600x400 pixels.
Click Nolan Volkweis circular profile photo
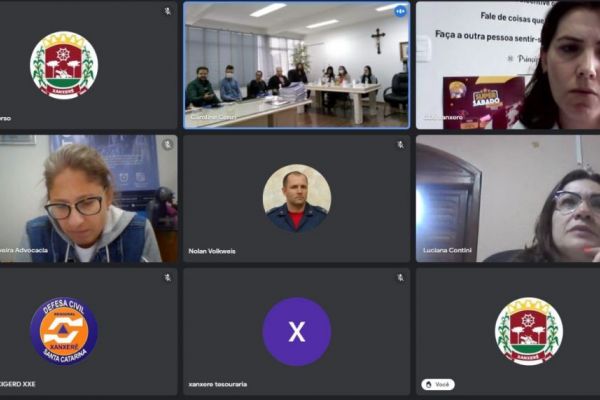tap(297, 198)
